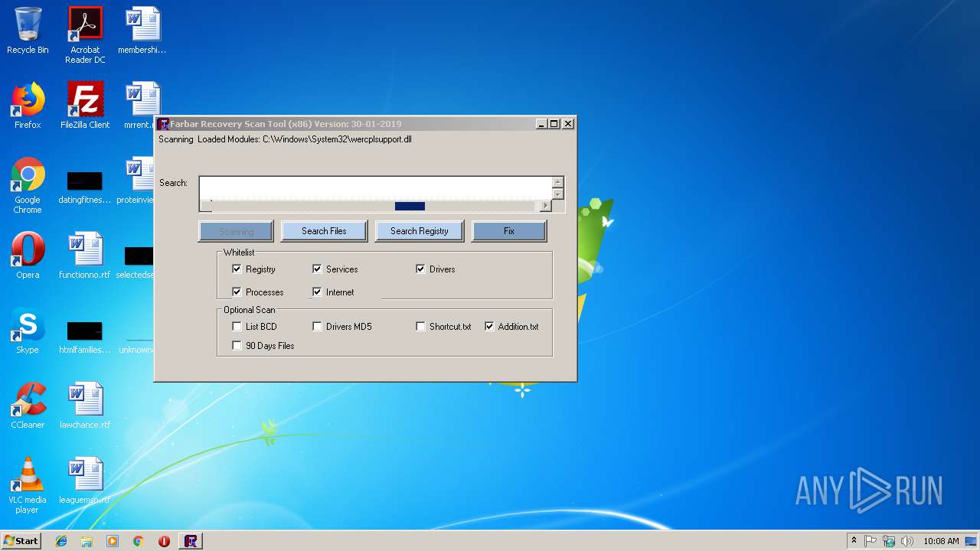Uncheck the Processes whitelist checkbox

coord(237,292)
